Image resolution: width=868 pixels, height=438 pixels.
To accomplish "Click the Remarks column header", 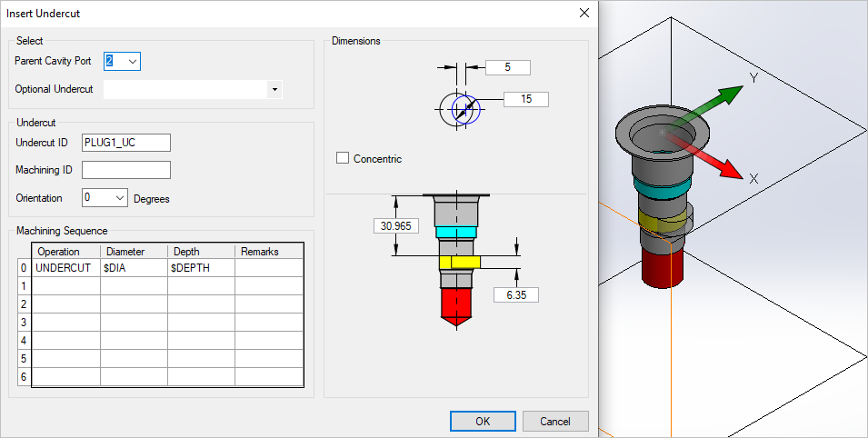I will 267,252.
